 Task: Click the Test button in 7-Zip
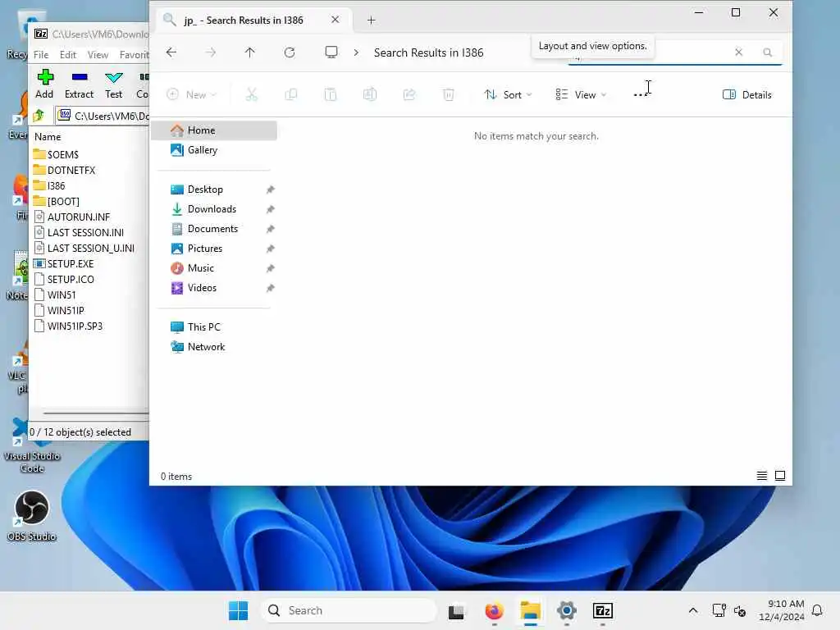pyautogui.click(x=113, y=84)
